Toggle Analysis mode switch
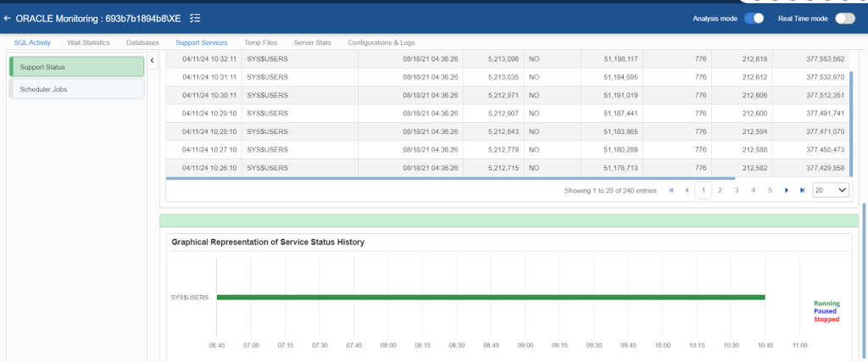The width and height of the screenshot is (868, 362). pyautogui.click(x=754, y=18)
